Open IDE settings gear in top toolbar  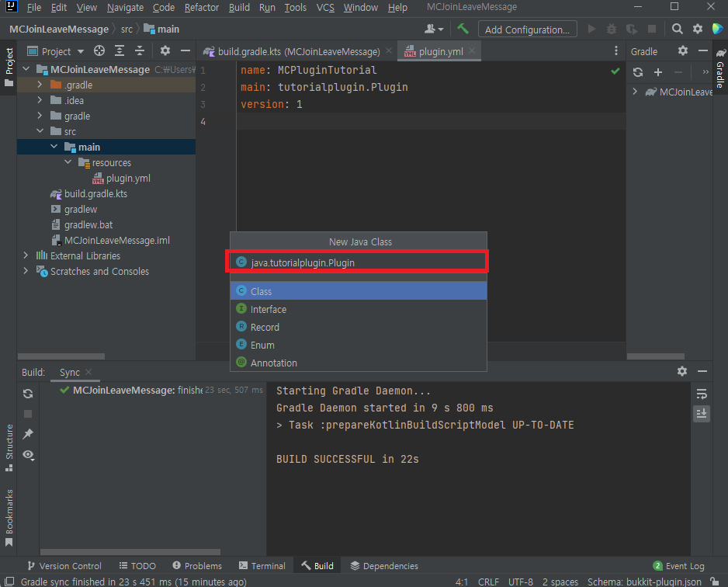coord(698,30)
